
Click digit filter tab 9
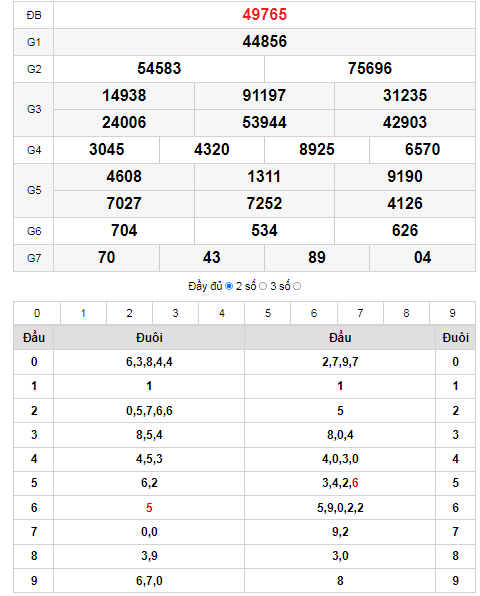[x=452, y=313]
